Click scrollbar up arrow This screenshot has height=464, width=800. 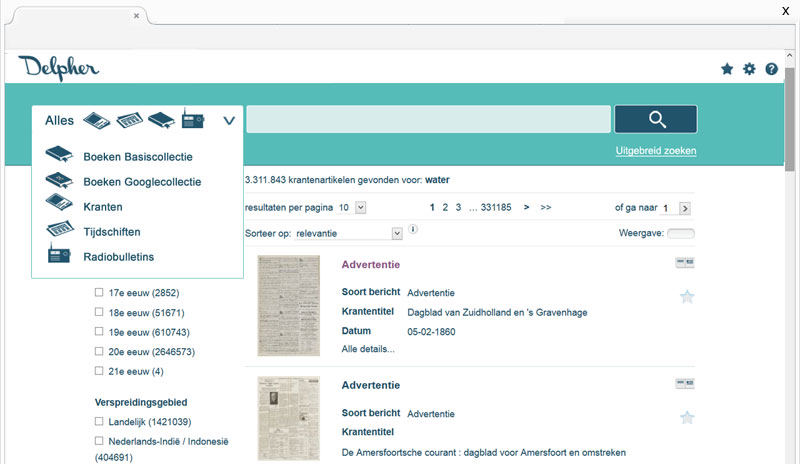[x=789, y=55]
